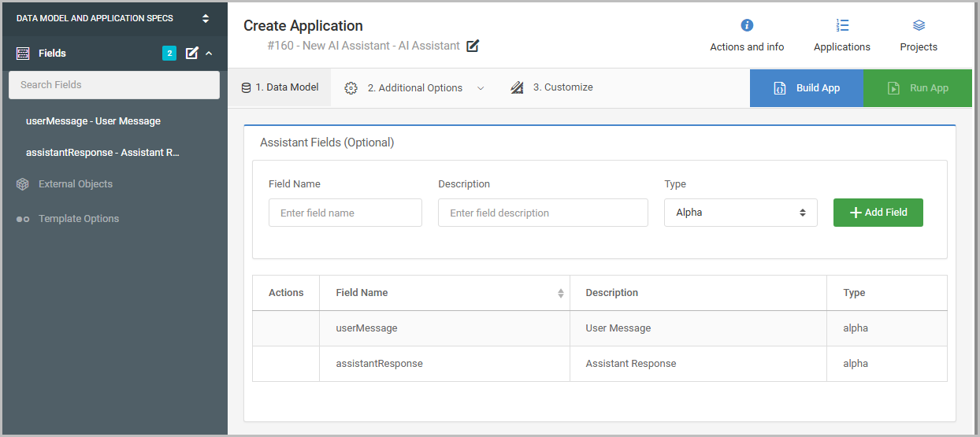Click the External Objects cube icon
The height and width of the screenshot is (437, 980).
[23, 184]
